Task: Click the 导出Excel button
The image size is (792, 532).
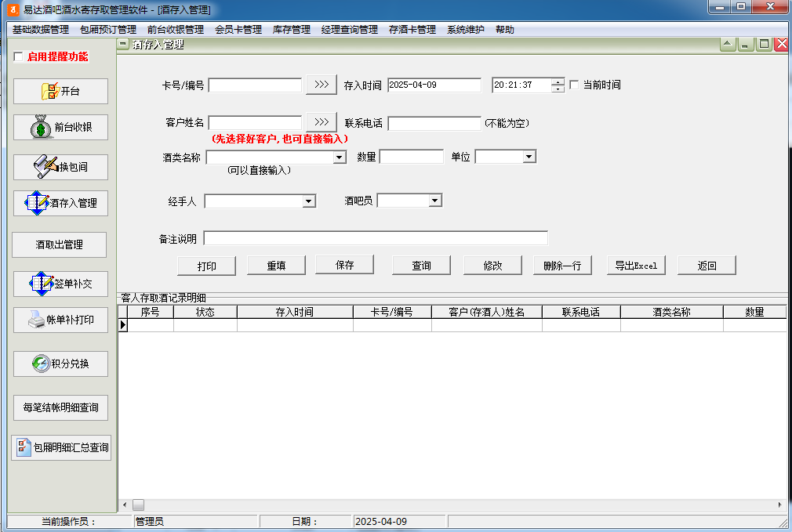Action: click(635, 266)
